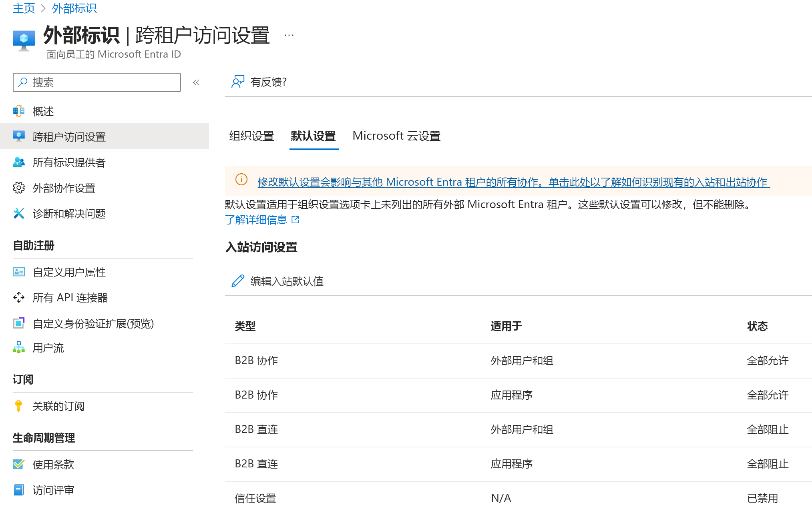Screen dimensions: 812x515
Task: Click the 诊断和解决问题 wrench icon
Action: point(19,213)
